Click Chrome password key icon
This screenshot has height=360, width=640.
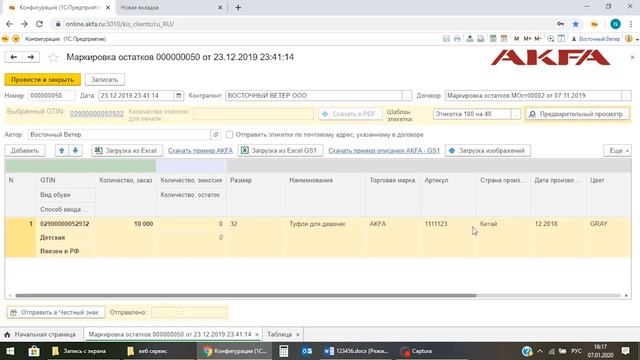click(561, 24)
